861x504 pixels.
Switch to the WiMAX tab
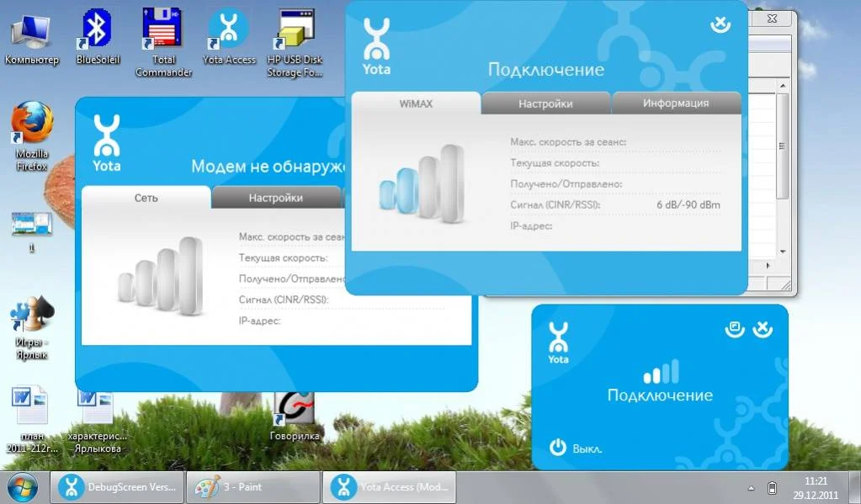pyautogui.click(x=416, y=103)
